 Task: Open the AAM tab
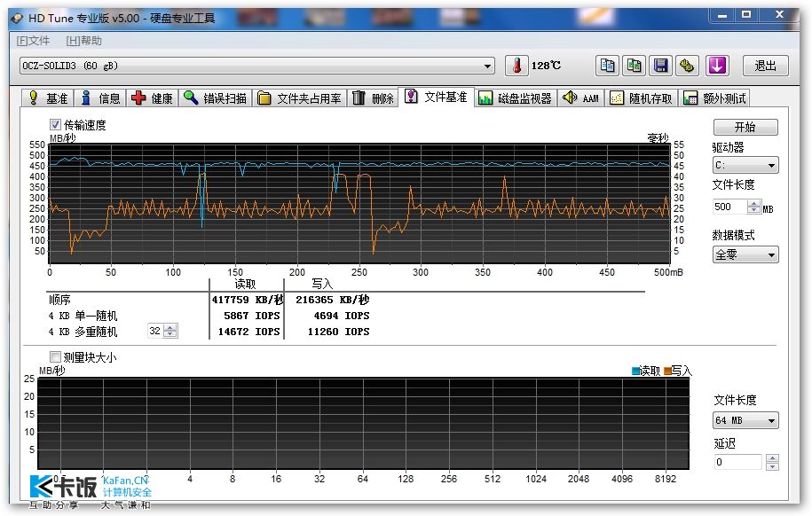(x=581, y=98)
